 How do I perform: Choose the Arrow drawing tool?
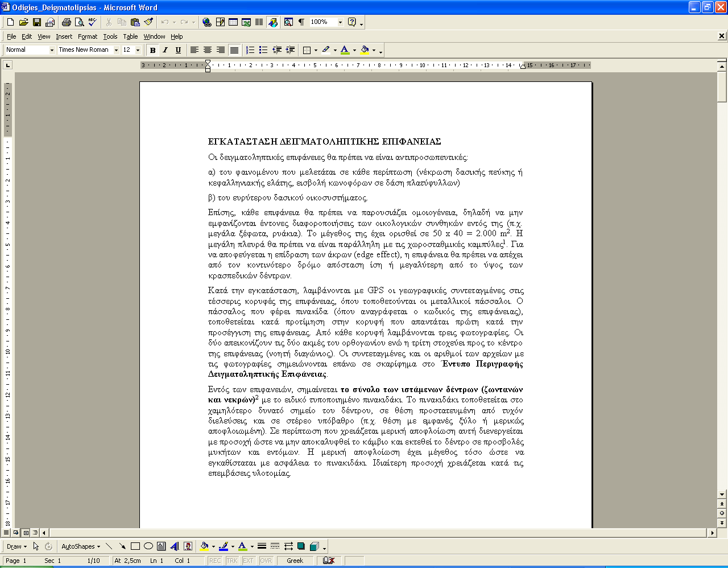tap(122, 546)
